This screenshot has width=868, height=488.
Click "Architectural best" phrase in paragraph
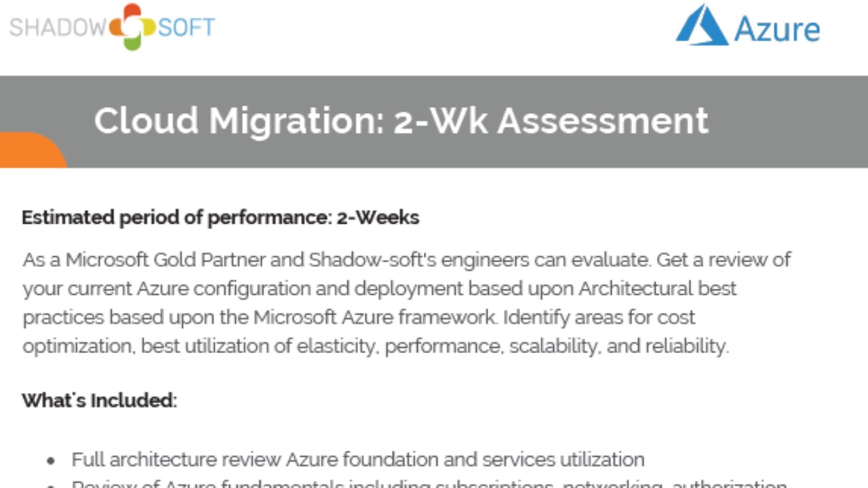click(657, 289)
